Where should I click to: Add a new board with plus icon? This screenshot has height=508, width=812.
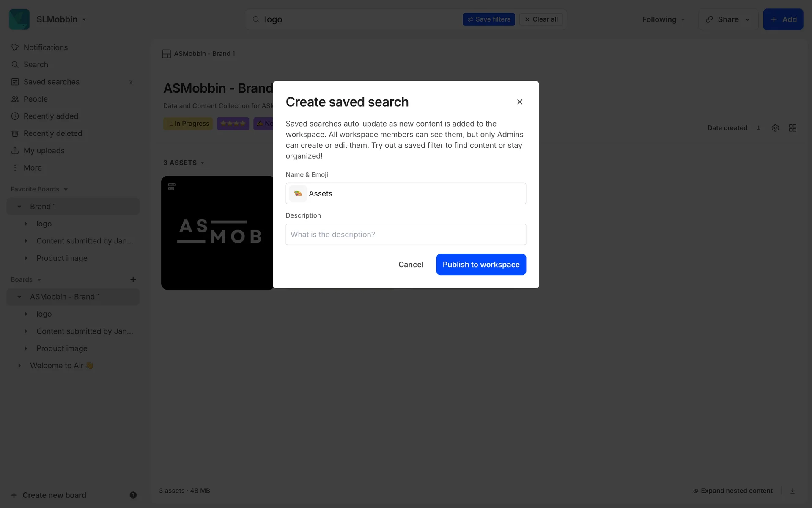click(x=133, y=279)
